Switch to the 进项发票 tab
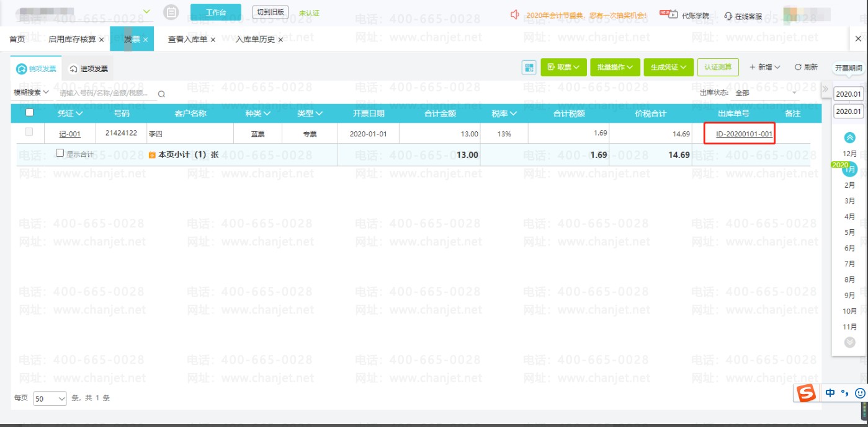Screen dimensions: 868x427 coord(88,69)
